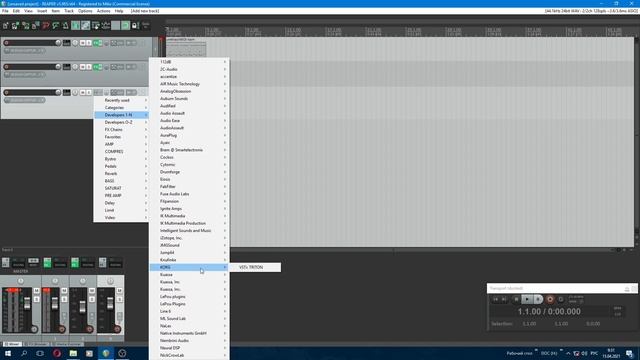Open the Line 6 developer entry

coord(189,311)
